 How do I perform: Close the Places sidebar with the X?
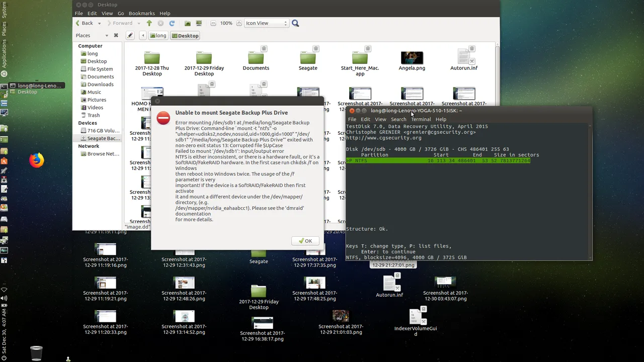click(116, 36)
